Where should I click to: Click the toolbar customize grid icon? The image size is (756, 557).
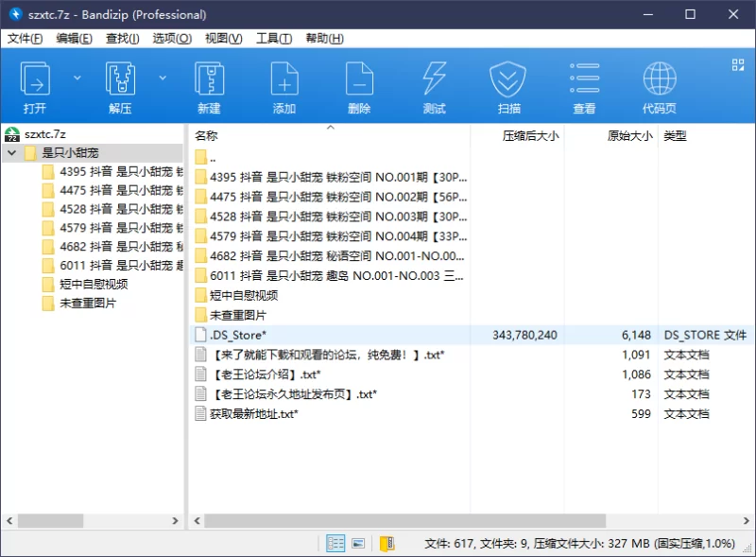pos(738,64)
